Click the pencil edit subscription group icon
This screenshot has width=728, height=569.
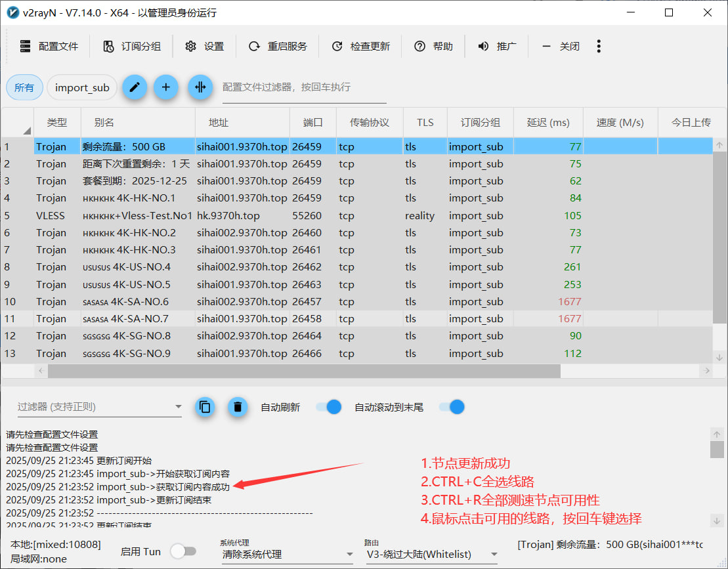pos(135,87)
